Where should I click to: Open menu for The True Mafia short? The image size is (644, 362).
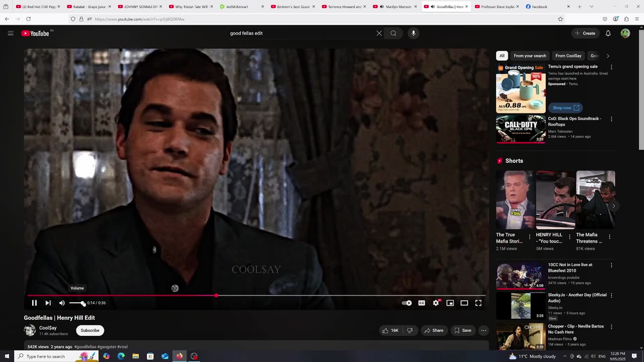pos(529,237)
